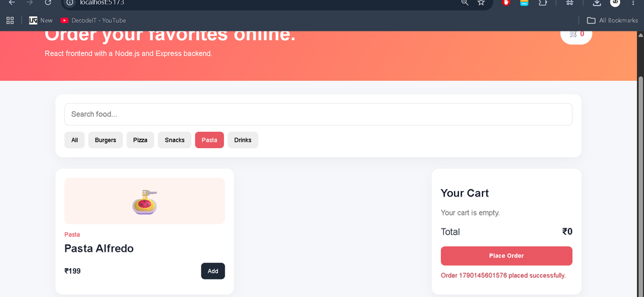The image size is (644, 297).
Task: Open the cart badge showing 0
Action: 576,35
